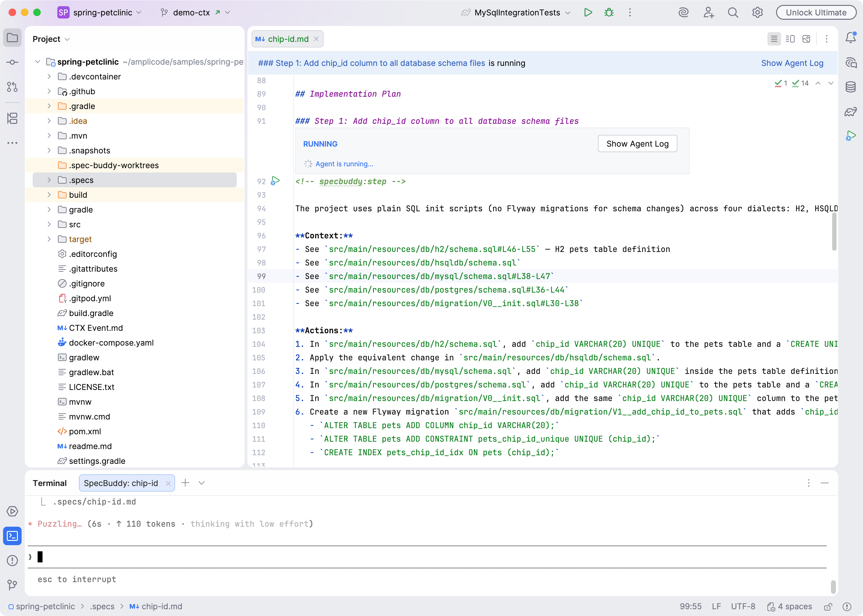The image size is (863, 616).
Task: Select the chip-id.md editor tab
Action: click(288, 39)
